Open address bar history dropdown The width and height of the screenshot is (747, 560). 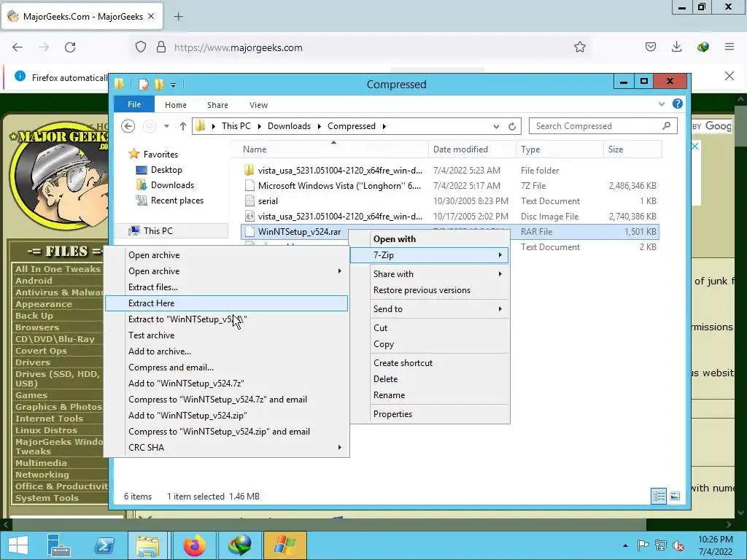pos(496,126)
